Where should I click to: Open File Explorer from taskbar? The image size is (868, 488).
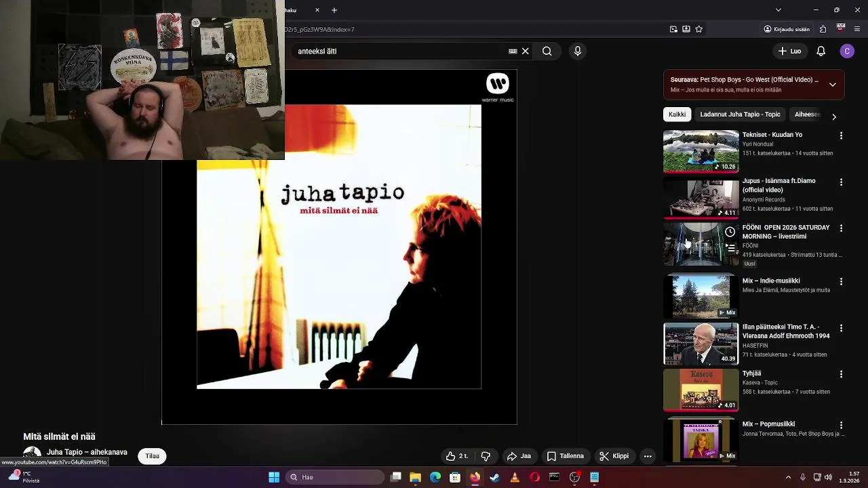(415, 477)
